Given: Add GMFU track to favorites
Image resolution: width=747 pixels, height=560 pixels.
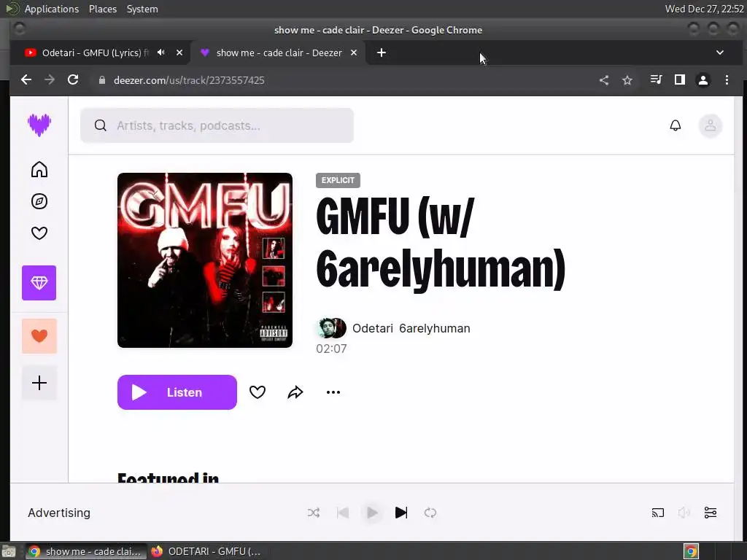Looking at the screenshot, I should pyautogui.click(x=258, y=392).
